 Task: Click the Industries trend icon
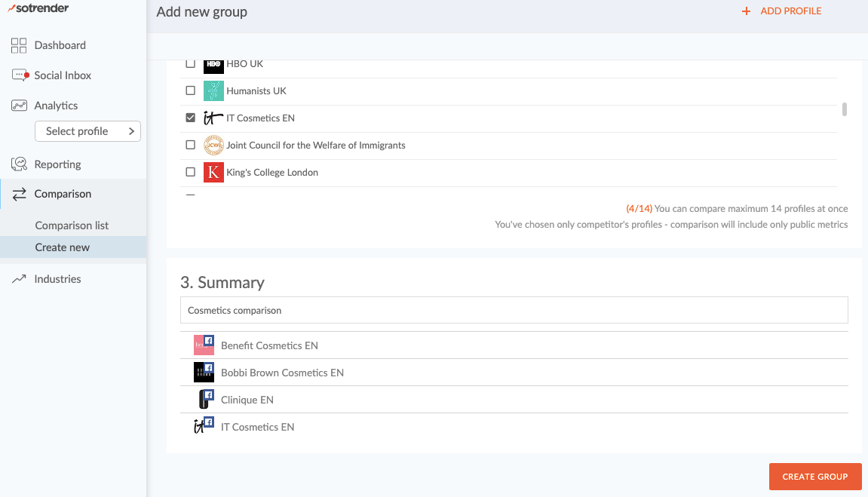(x=19, y=279)
